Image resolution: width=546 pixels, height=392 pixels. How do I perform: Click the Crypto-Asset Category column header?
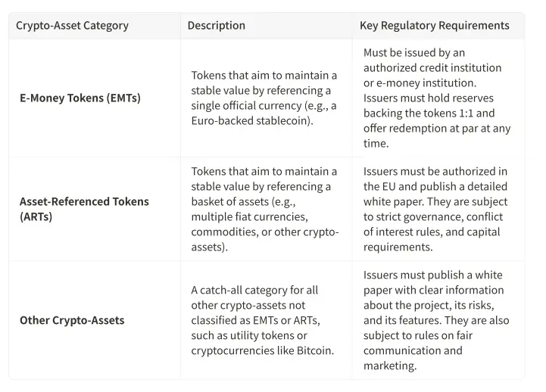pos(73,25)
